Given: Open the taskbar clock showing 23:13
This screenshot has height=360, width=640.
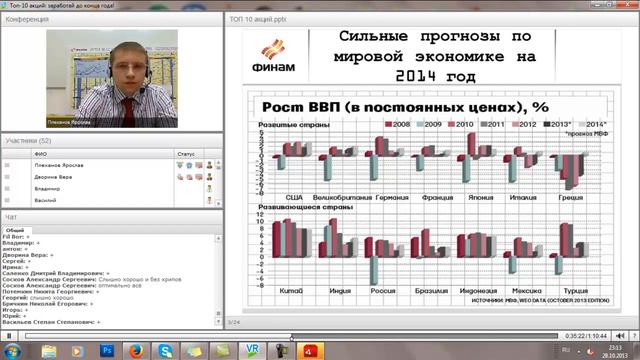Looking at the screenshot, I should [615, 351].
